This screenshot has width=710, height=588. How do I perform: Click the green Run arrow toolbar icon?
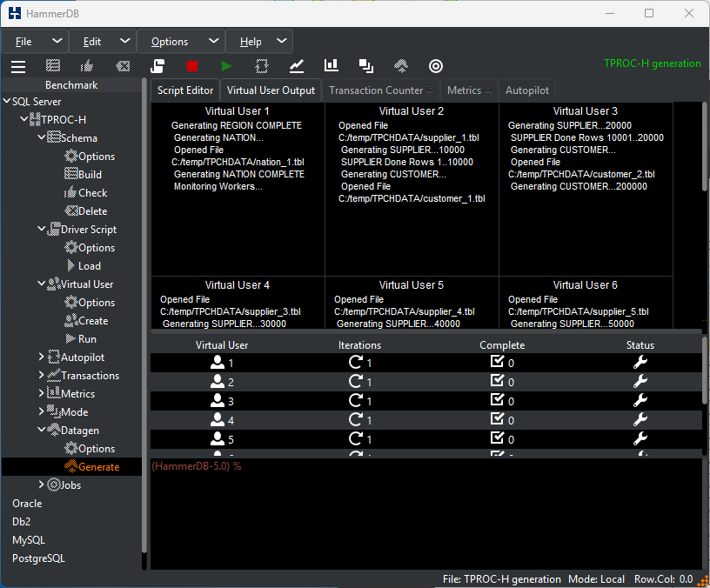click(x=226, y=66)
